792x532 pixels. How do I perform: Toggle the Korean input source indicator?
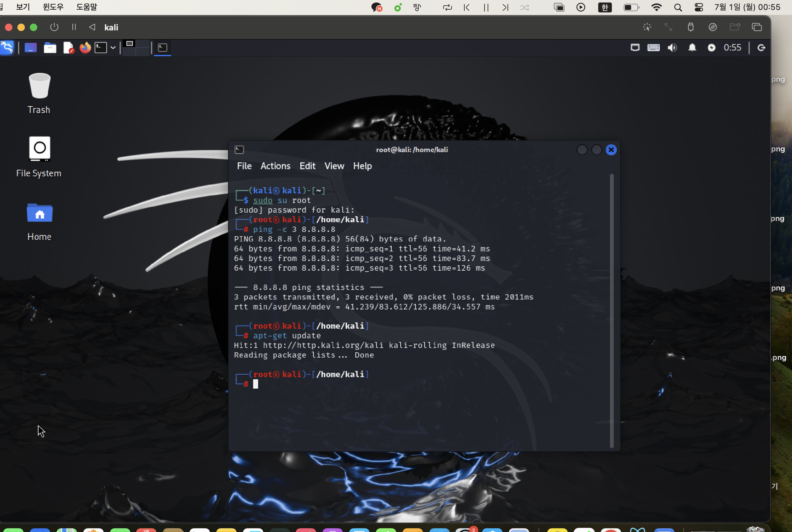(x=605, y=7)
